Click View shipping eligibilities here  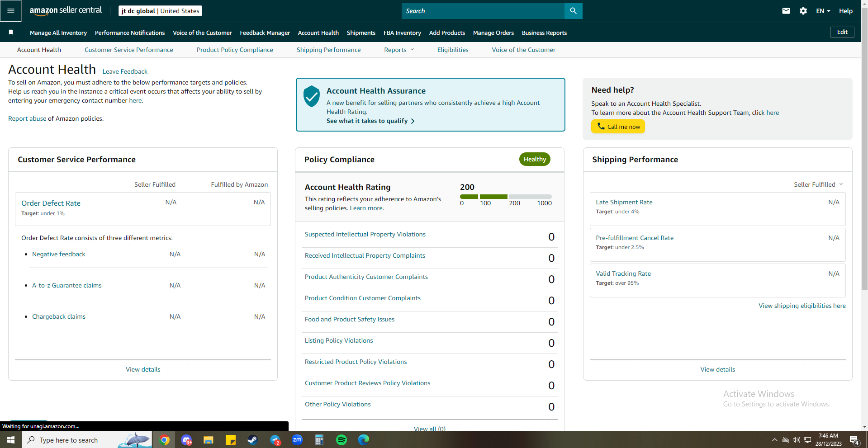point(802,306)
